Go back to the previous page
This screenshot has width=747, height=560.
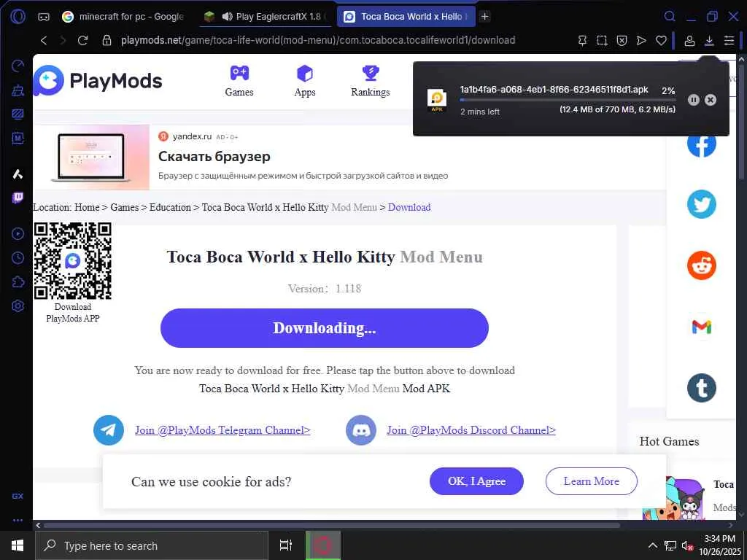click(43, 41)
